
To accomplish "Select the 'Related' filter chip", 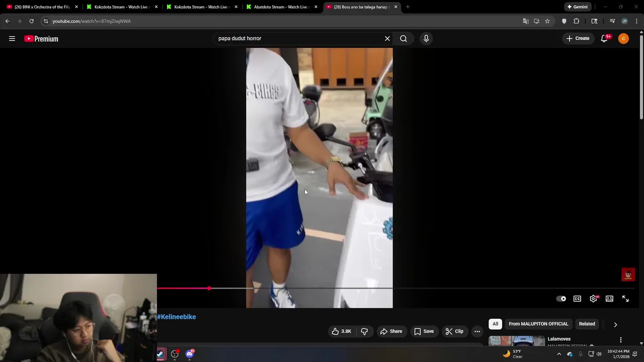I will tap(587, 324).
